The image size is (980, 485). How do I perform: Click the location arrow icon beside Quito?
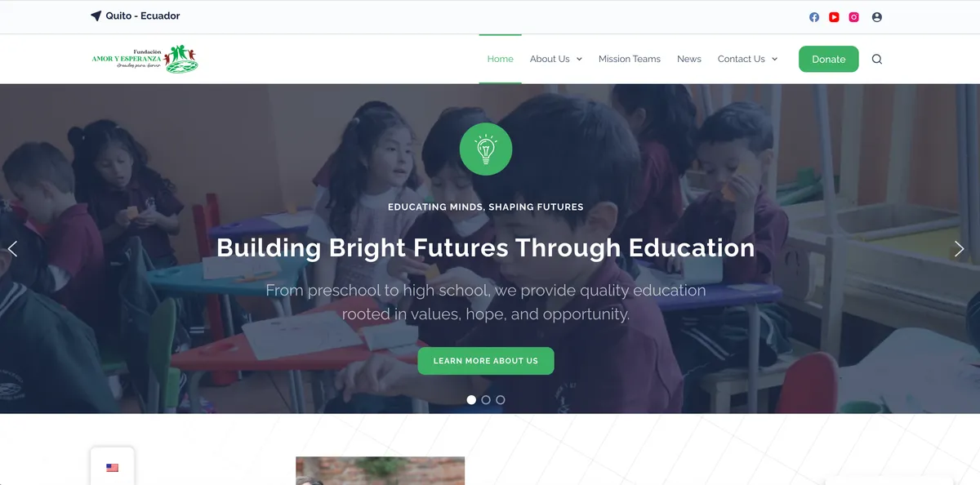96,16
